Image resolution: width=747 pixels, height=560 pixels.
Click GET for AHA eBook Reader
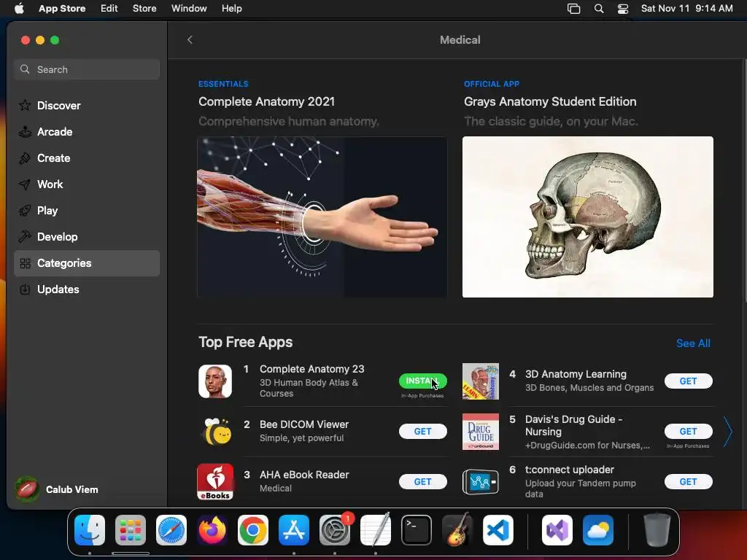(x=422, y=481)
